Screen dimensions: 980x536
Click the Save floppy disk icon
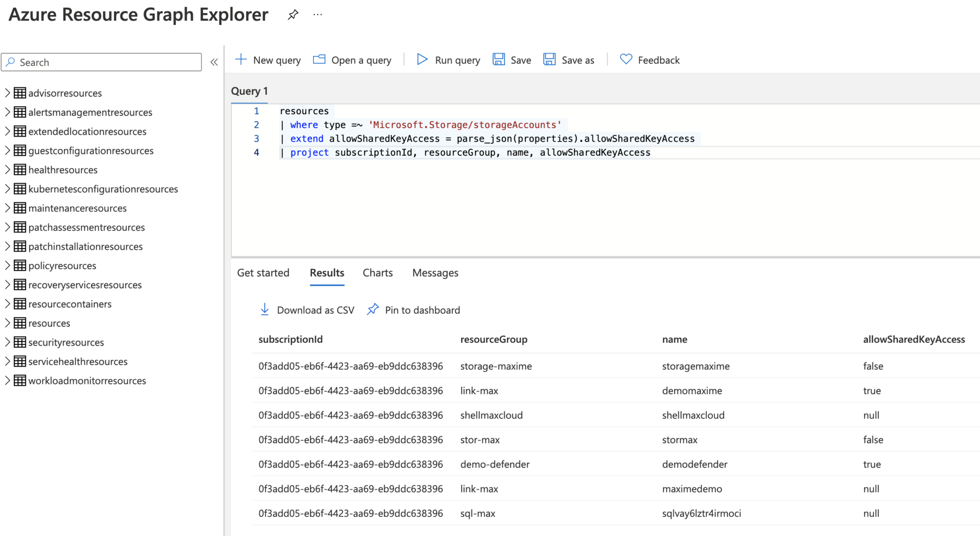(x=499, y=60)
